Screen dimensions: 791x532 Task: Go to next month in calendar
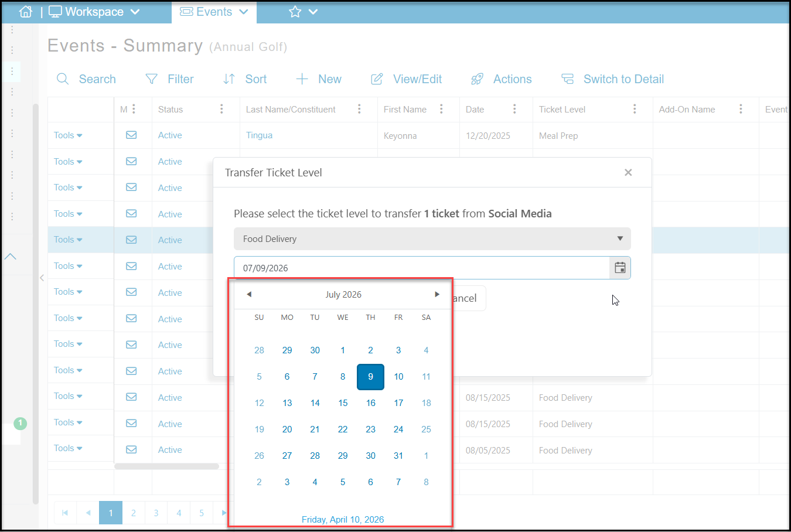coord(437,294)
